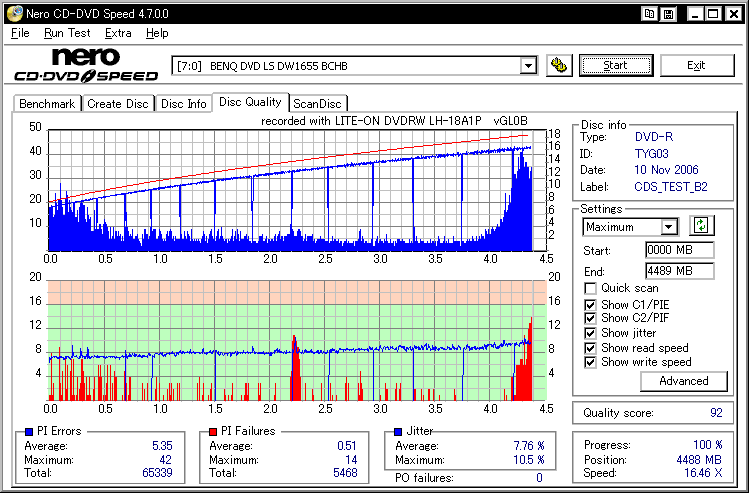This screenshot has height=493, width=749.
Task: Click the PI Errors average 5.35
Action: click(162, 446)
